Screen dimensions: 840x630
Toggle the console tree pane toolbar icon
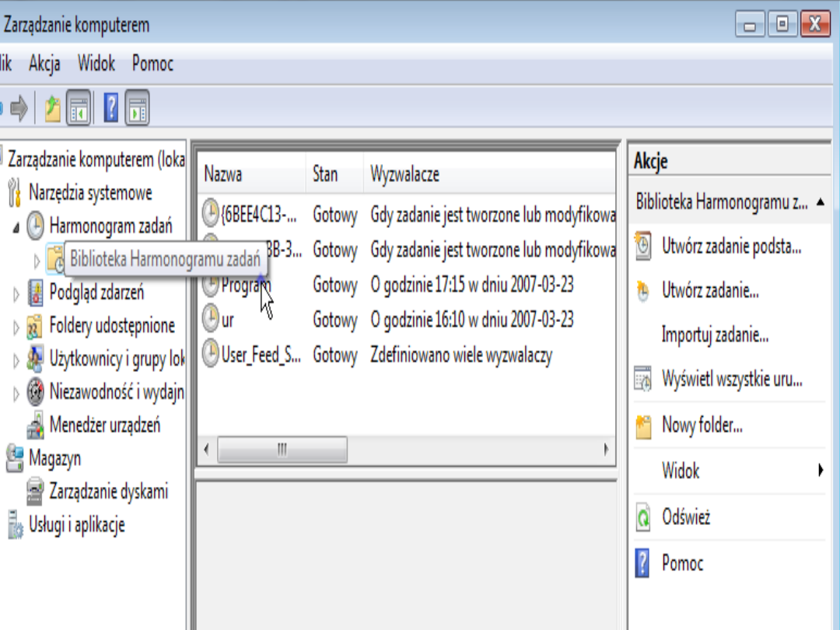click(78, 109)
